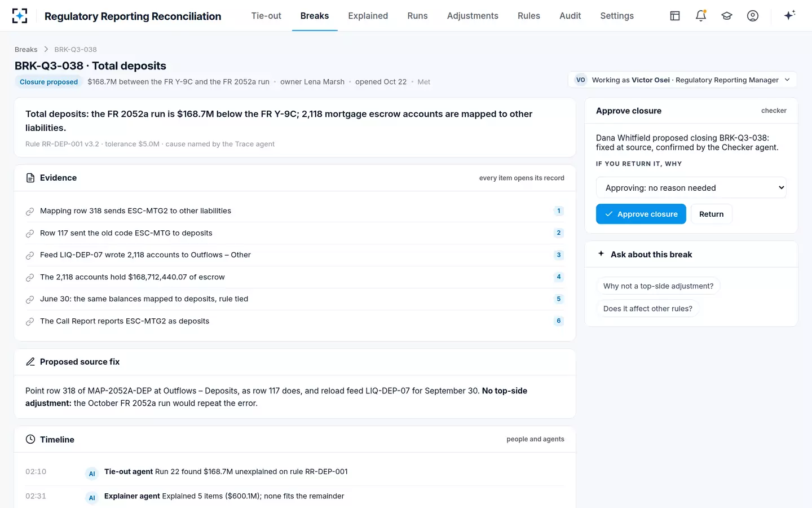
Task: Open 'Feed LIQ-DEP-07 wrote 2,118 accounts' evidence
Action: (295, 255)
